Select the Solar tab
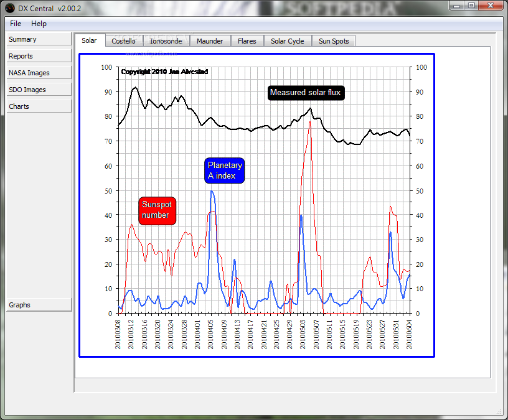 tap(89, 40)
